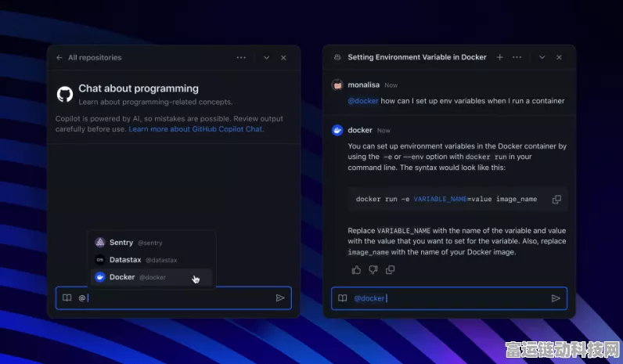Click the docker avatar in the response
Screen dimensions: 623x364
point(337,130)
